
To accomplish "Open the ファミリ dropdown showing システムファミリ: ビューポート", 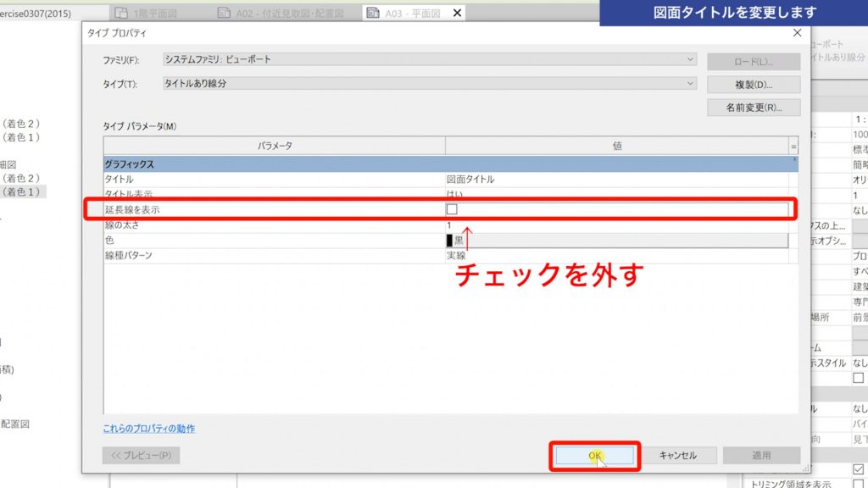I will pos(690,58).
